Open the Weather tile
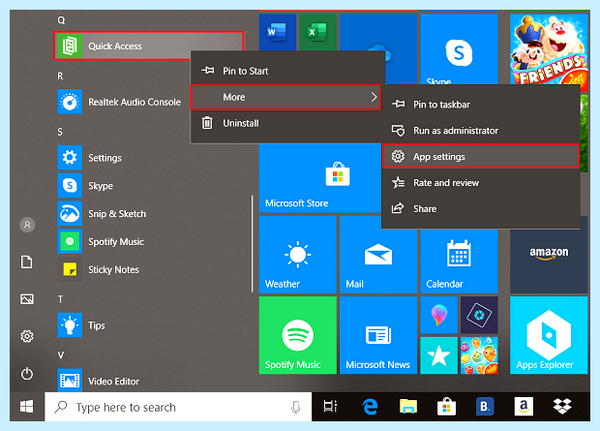This screenshot has width=600, height=431. 298,255
